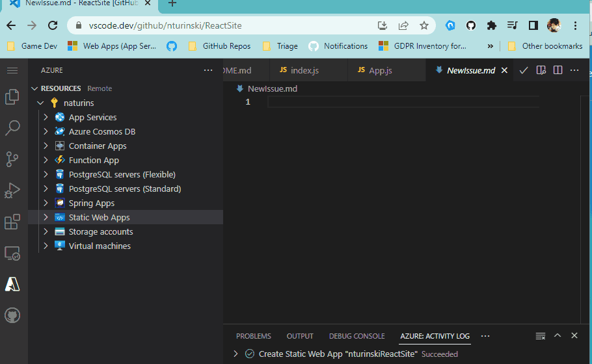Click the browser address bar URL
This screenshot has width=592, height=364.
point(165,25)
